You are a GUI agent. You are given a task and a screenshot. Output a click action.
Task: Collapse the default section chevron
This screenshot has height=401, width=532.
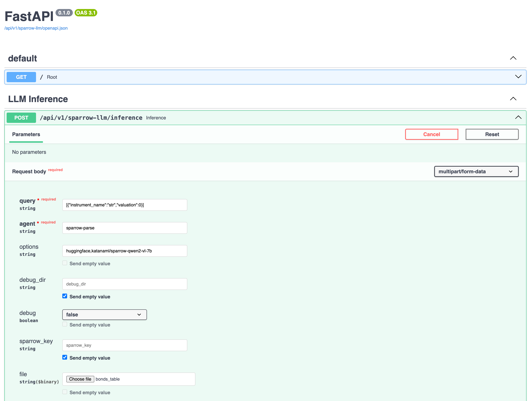(x=513, y=58)
